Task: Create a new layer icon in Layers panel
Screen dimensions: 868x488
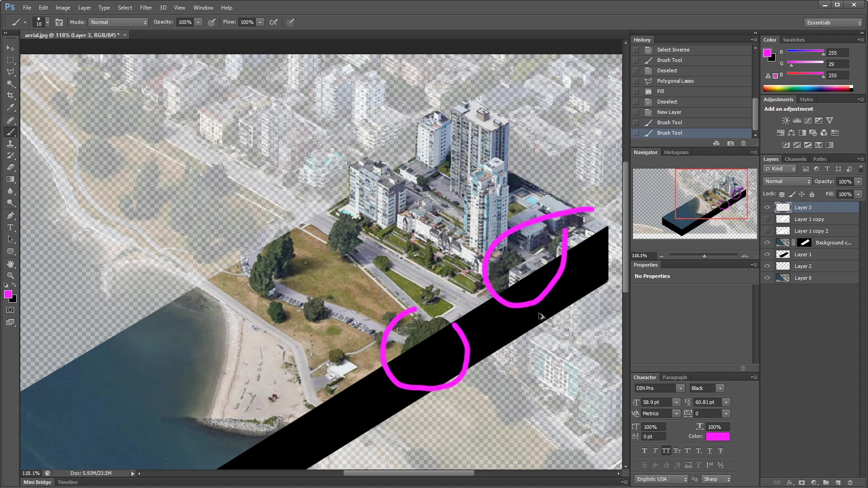Action: pos(838,483)
